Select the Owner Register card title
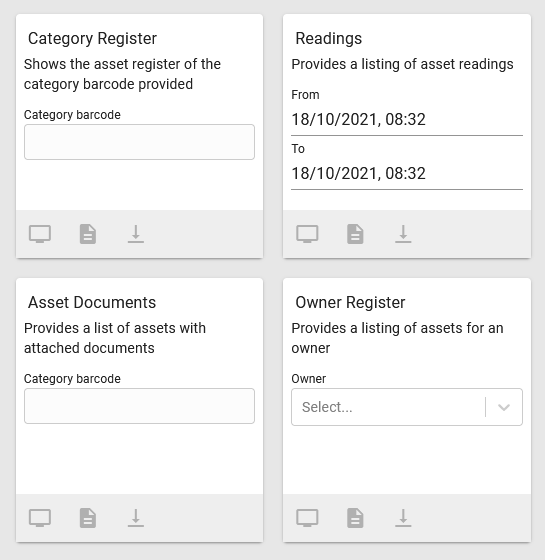This screenshot has height=560, width=545. coord(350,302)
